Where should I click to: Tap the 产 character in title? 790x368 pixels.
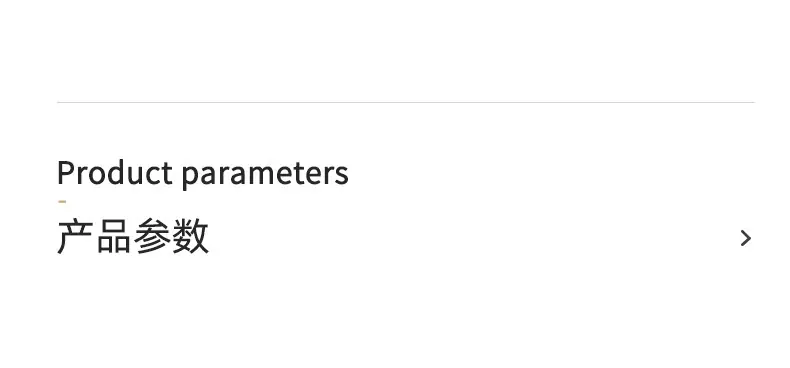[76, 236]
